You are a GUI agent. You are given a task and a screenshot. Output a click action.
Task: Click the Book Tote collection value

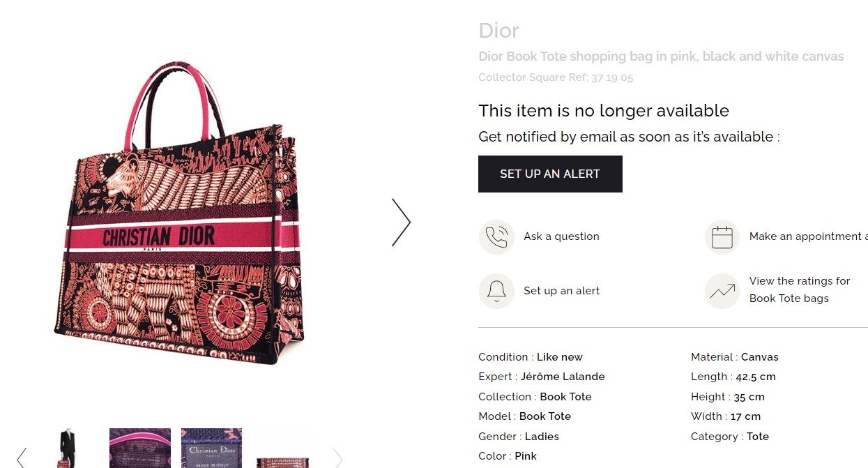[565, 396]
